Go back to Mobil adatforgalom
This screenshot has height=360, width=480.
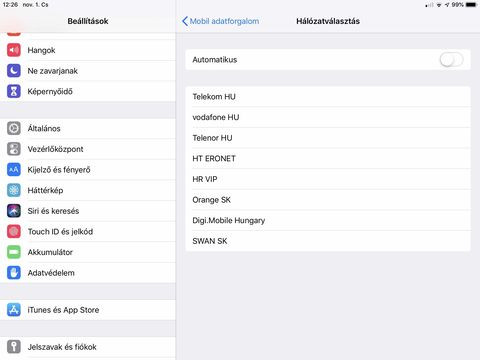pyautogui.click(x=221, y=21)
